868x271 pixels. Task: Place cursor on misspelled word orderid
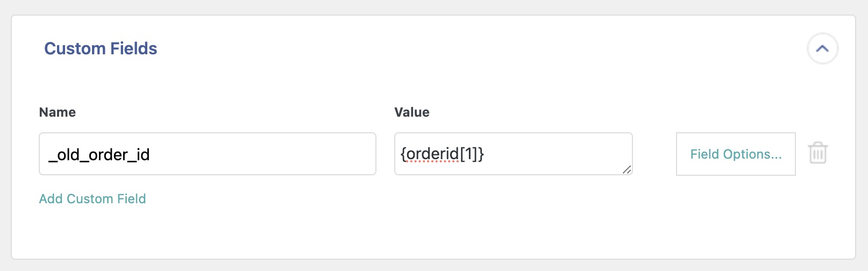tap(433, 154)
